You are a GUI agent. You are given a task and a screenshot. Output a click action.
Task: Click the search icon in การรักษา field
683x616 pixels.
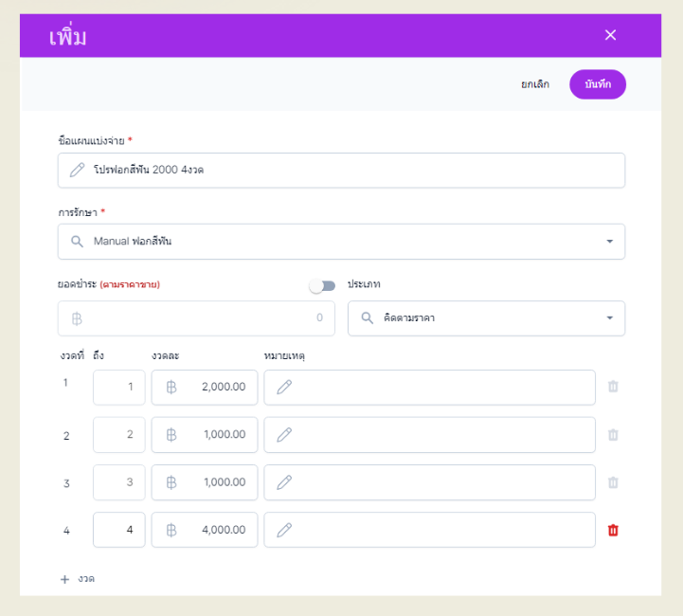pos(77,242)
